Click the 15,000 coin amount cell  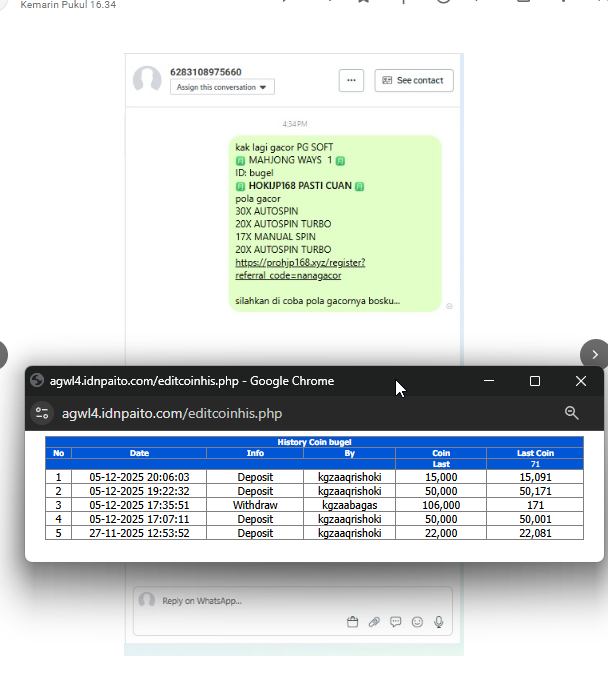click(x=441, y=477)
